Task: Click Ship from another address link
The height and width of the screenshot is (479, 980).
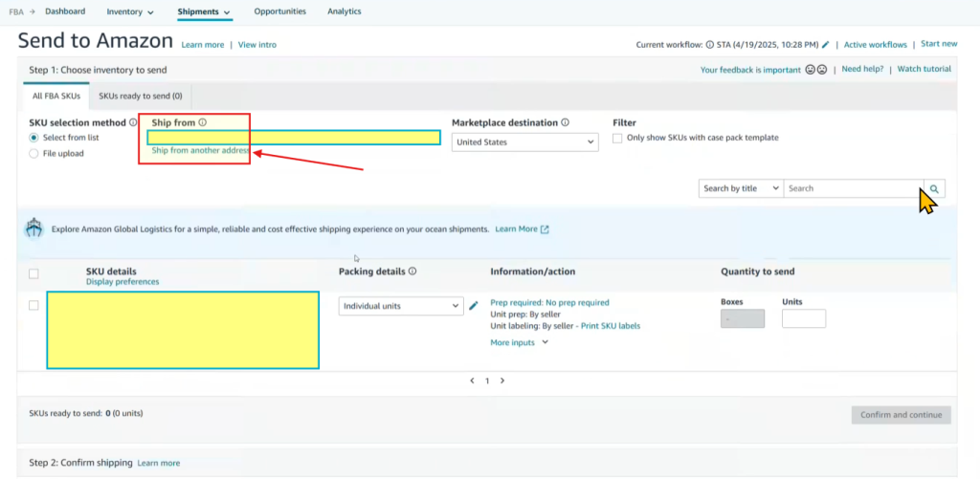Action: [x=200, y=151]
